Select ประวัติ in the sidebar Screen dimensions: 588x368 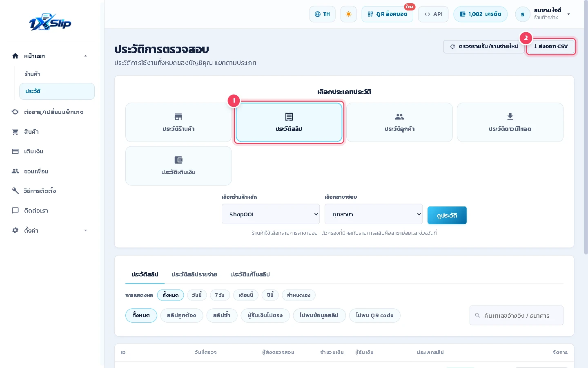click(x=57, y=91)
